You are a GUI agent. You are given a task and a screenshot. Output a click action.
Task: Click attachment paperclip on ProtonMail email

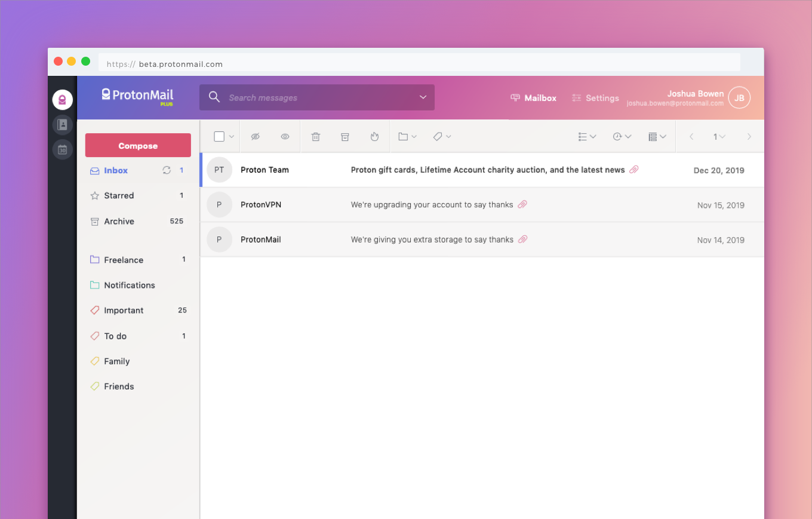click(x=522, y=239)
